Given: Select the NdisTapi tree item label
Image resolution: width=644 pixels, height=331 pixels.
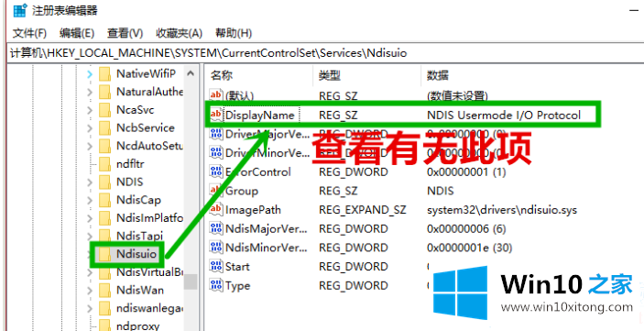Looking at the screenshot, I should point(139,236).
